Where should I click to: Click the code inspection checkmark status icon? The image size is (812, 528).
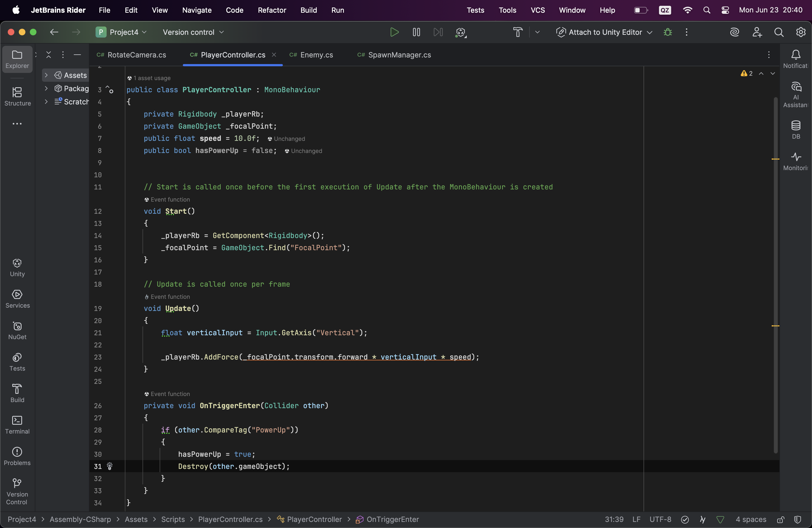point(685,519)
